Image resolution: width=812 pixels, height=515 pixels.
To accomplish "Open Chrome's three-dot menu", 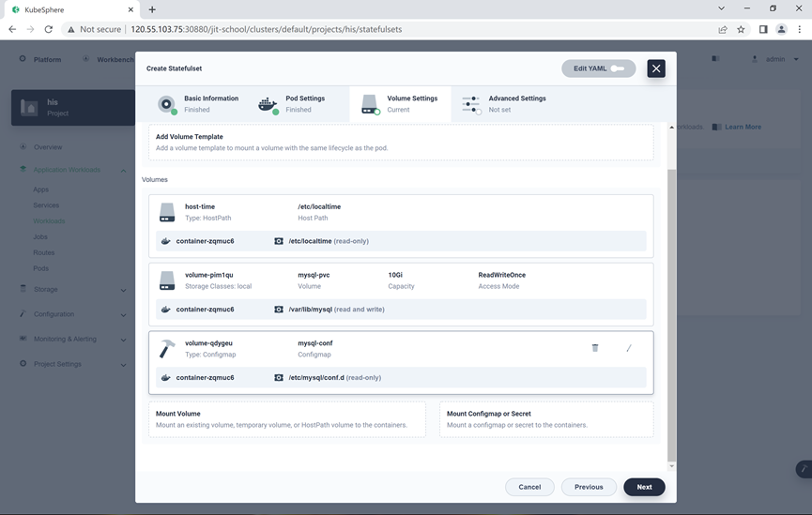I will 800,29.
